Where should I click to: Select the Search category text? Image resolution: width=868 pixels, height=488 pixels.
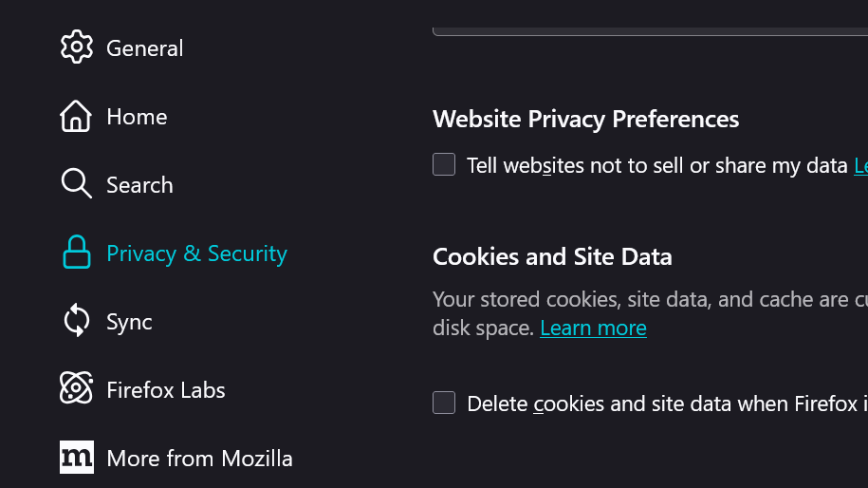click(139, 185)
